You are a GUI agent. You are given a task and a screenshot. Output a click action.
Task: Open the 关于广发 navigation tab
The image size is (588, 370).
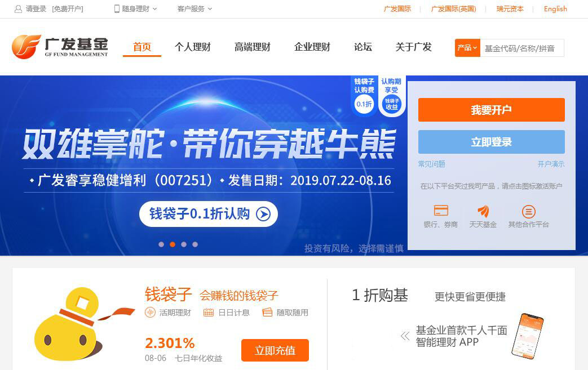[x=414, y=47]
